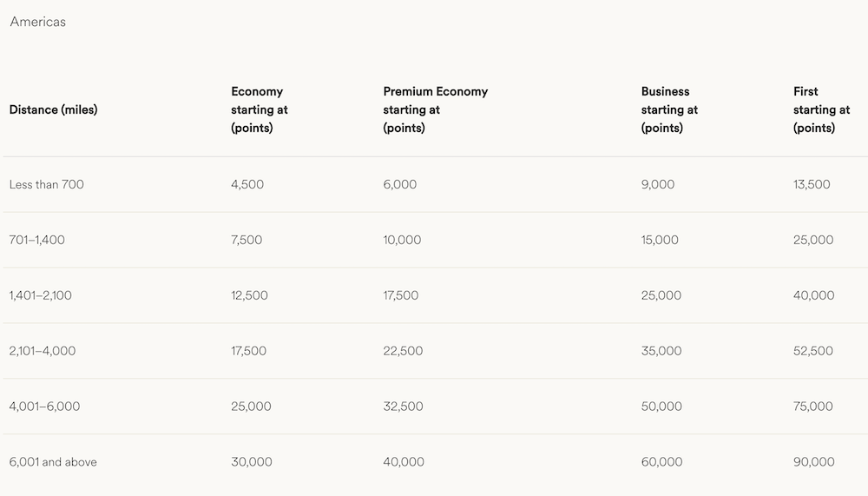Click the Premium Economy column header

pos(435,109)
